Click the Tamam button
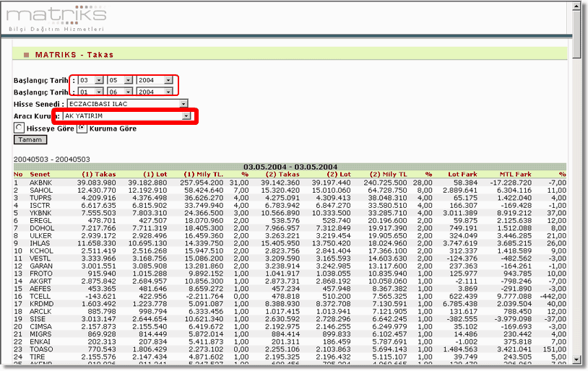This screenshot has width=588, height=371. click(x=30, y=140)
